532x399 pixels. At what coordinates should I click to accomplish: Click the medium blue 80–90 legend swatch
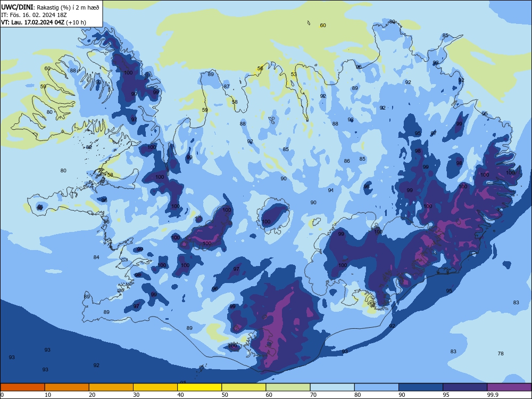click(x=377, y=387)
